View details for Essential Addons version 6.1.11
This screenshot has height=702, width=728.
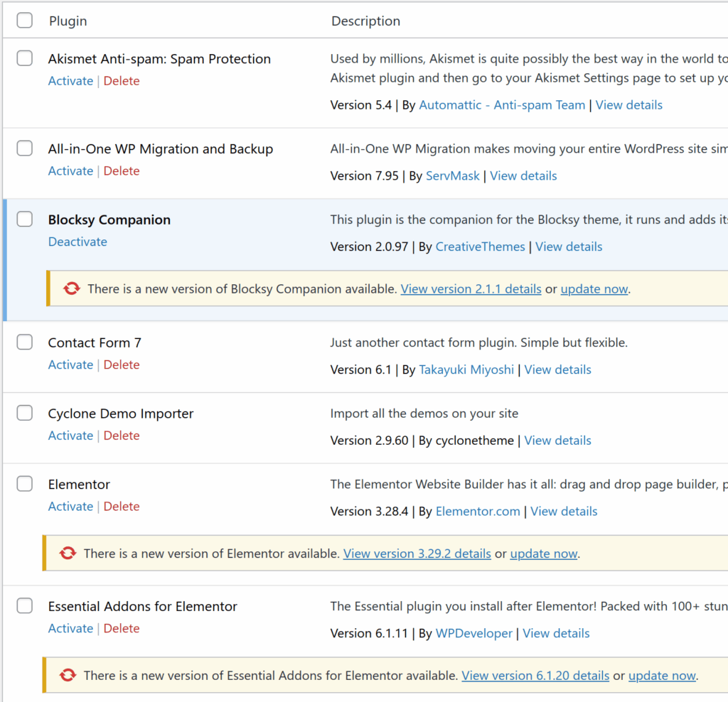click(x=556, y=633)
